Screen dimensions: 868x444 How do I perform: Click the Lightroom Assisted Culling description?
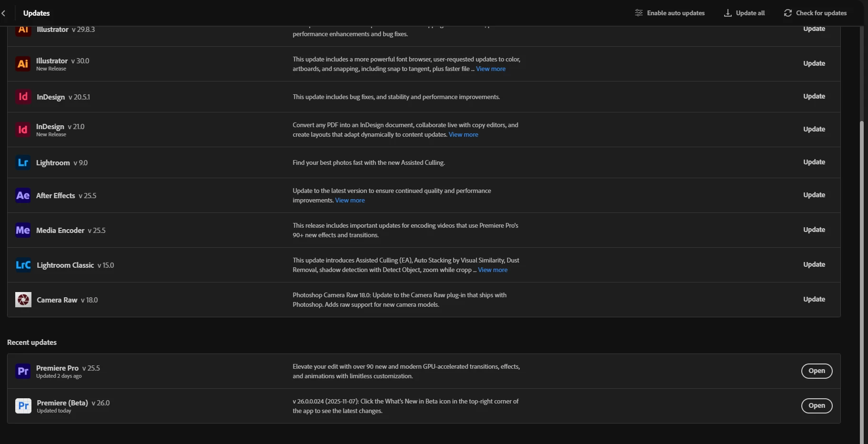369,163
